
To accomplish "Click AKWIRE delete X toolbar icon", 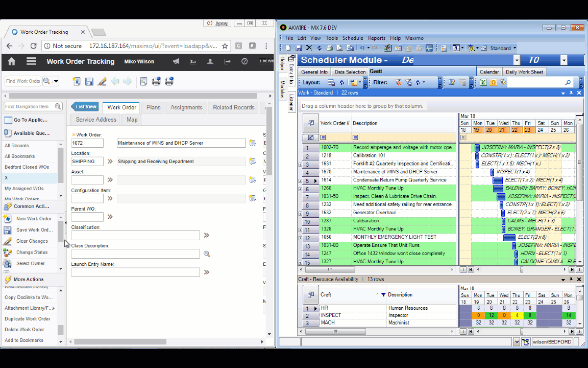I will point(309,48).
